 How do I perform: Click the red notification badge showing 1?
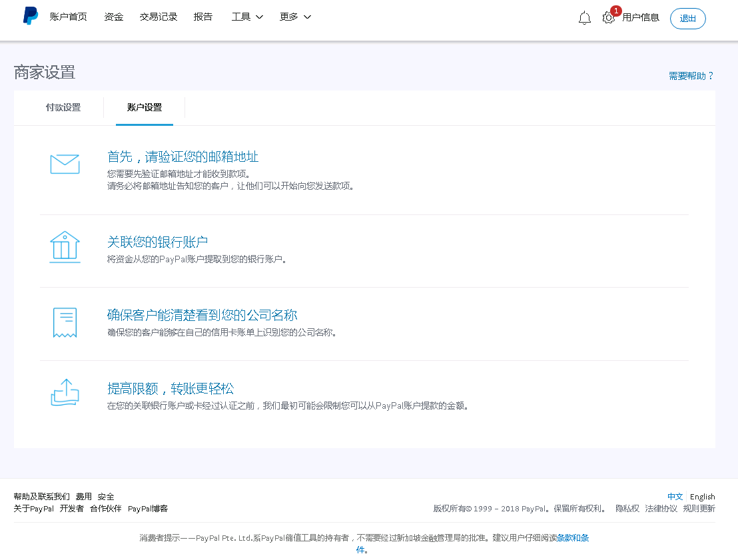coord(616,11)
